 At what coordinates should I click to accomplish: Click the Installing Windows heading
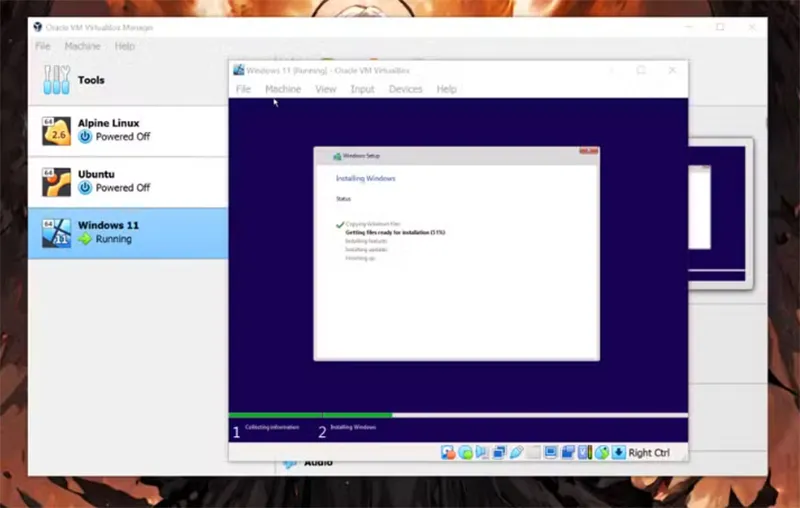click(365, 179)
